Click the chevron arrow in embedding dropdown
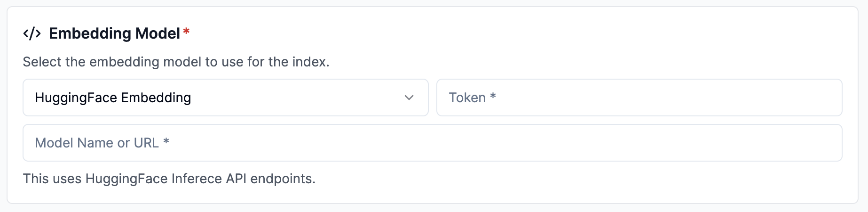The image size is (868, 212). (x=409, y=98)
